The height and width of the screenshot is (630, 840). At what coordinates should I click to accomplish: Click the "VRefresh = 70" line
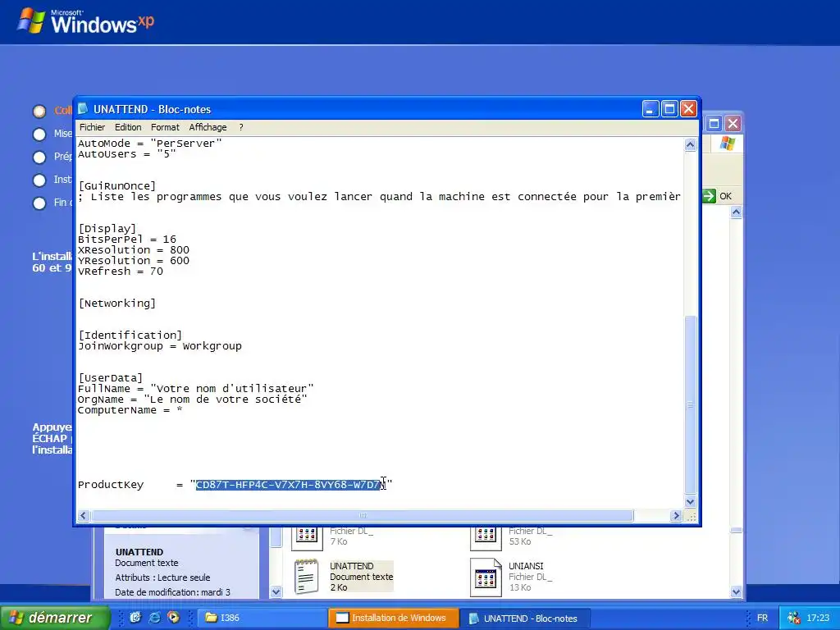[121, 272]
